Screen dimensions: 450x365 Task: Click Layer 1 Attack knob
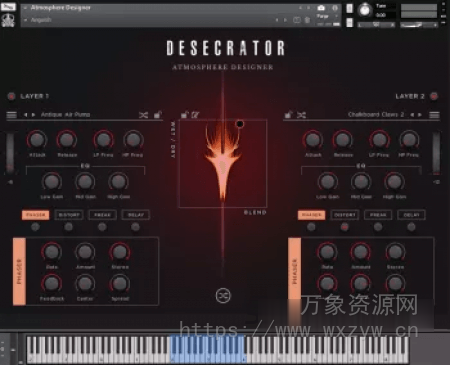[37, 140]
